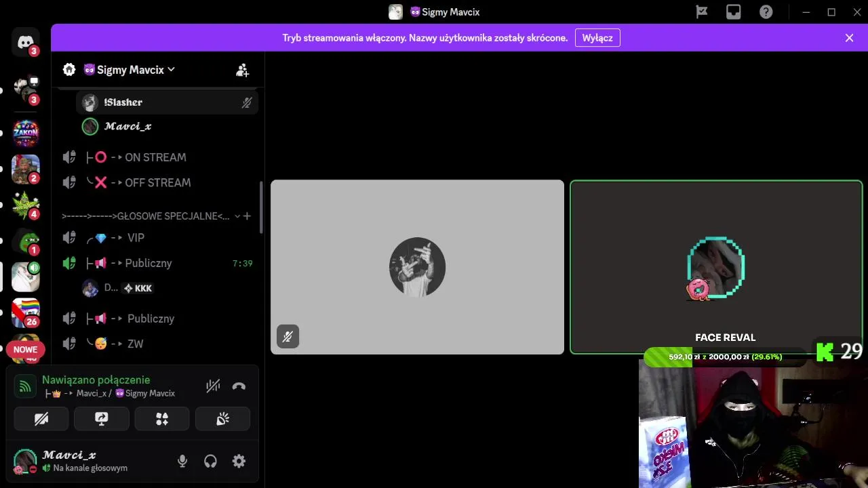Click the Wyłącz streamer mode button

(x=597, y=38)
